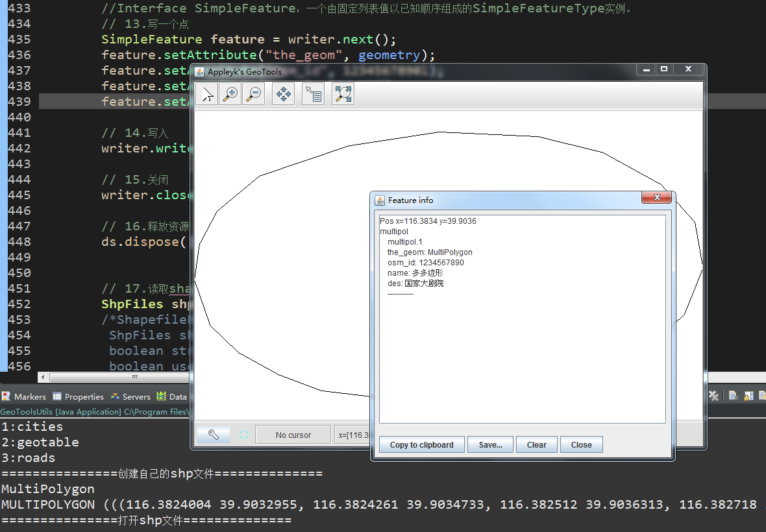Click the 'name: 多多边形' line
766x532 pixels.
pos(415,273)
